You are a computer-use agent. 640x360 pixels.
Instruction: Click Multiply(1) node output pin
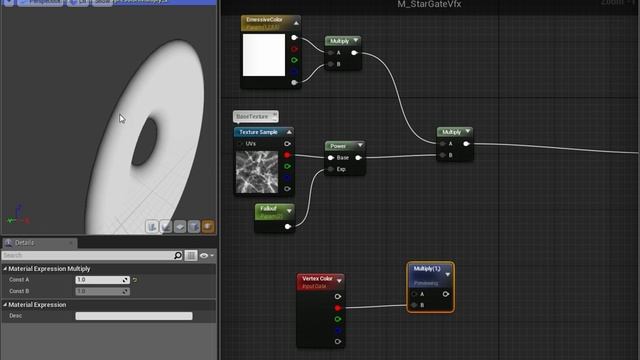pyautogui.click(x=446, y=294)
